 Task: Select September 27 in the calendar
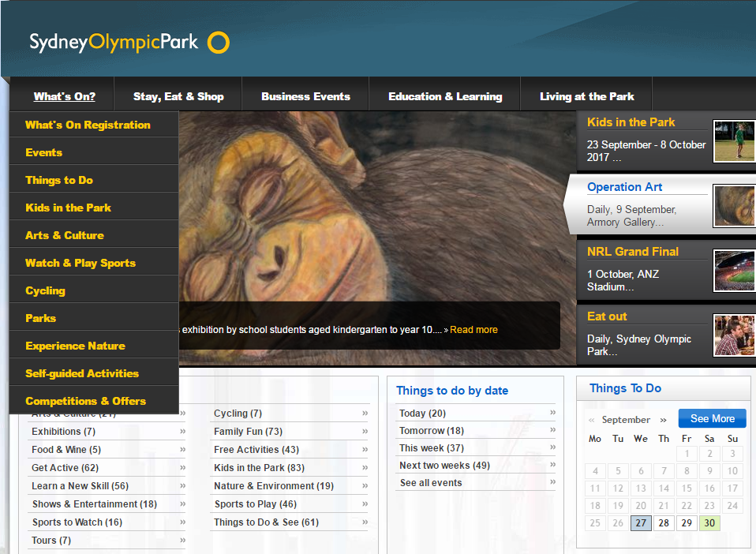pos(641,523)
